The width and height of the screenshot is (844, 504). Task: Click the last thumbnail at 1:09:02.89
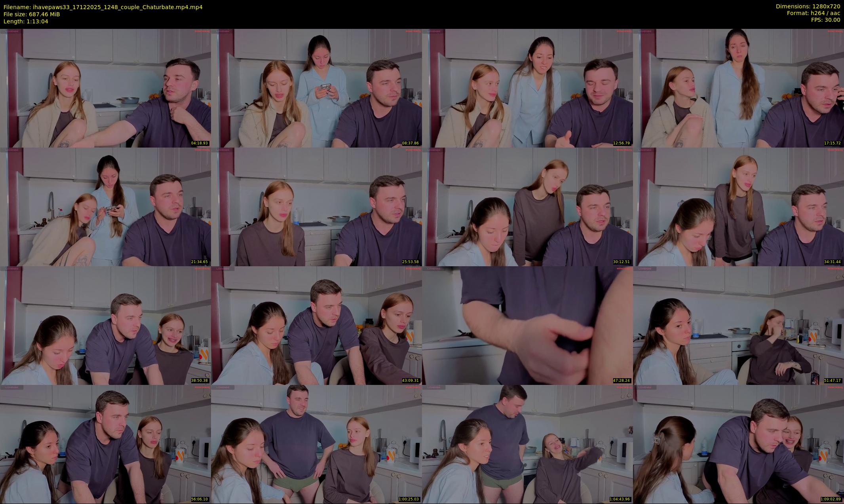[x=738, y=444]
